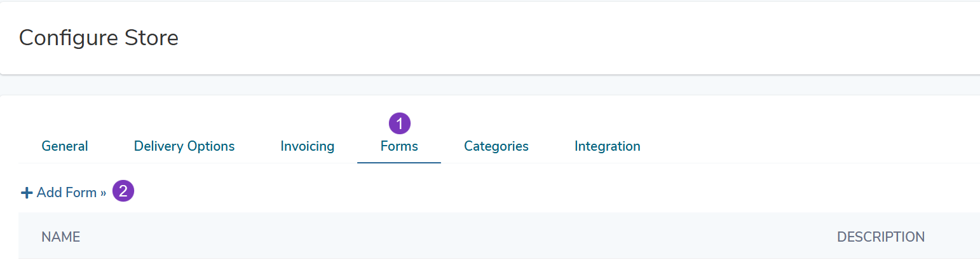This screenshot has height=262, width=980.
Task: Click the gray strip below the header card
Action: tap(490, 85)
